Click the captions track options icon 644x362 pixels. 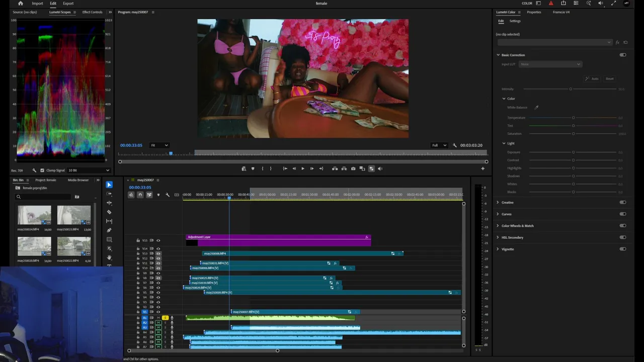[177, 195]
